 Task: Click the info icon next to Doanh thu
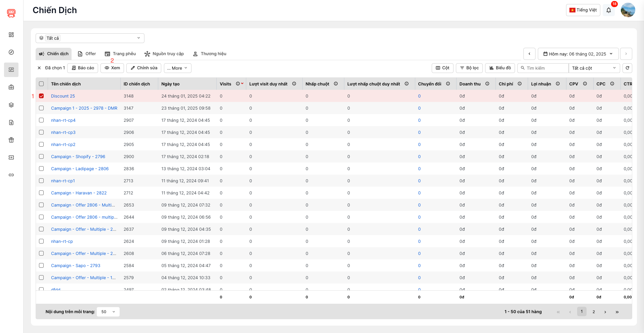pos(487,84)
